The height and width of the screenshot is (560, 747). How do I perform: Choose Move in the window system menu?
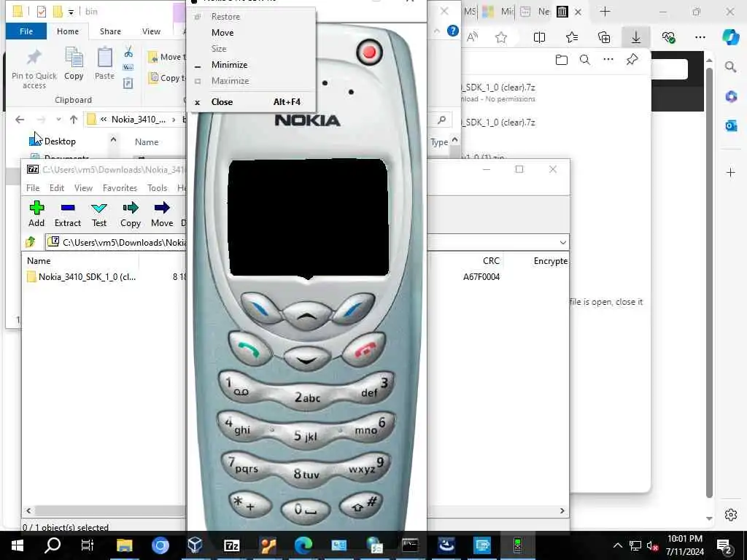pos(222,32)
